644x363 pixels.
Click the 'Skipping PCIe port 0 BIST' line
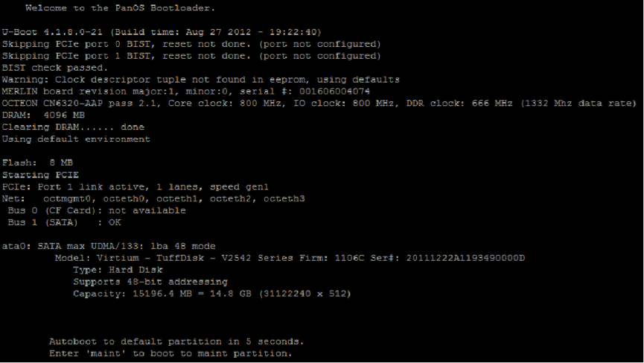click(191, 44)
